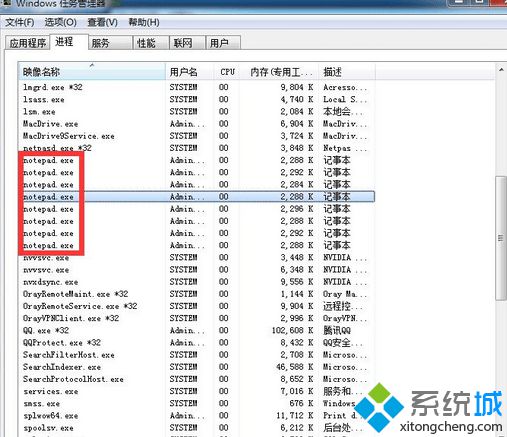Viewport: 507px width, 437px height.
Task: Open the 文件(F) menu
Action: click(x=20, y=22)
